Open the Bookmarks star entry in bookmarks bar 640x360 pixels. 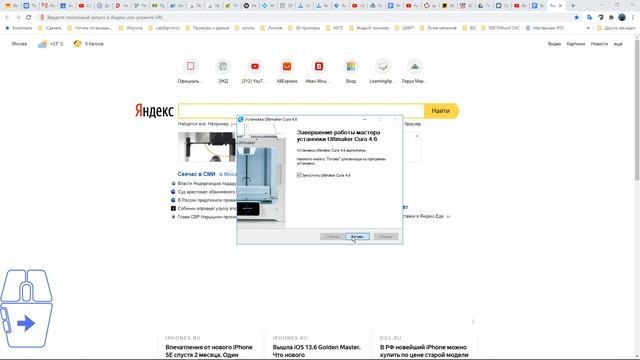(18, 28)
